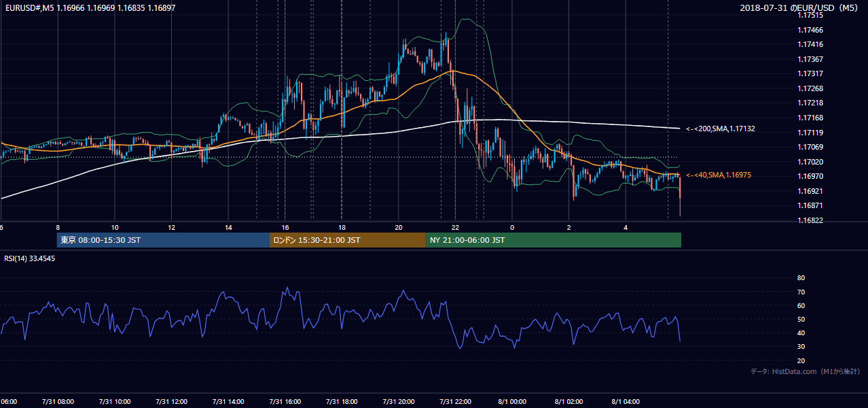Click hour label 14 under the price chart

point(228,227)
